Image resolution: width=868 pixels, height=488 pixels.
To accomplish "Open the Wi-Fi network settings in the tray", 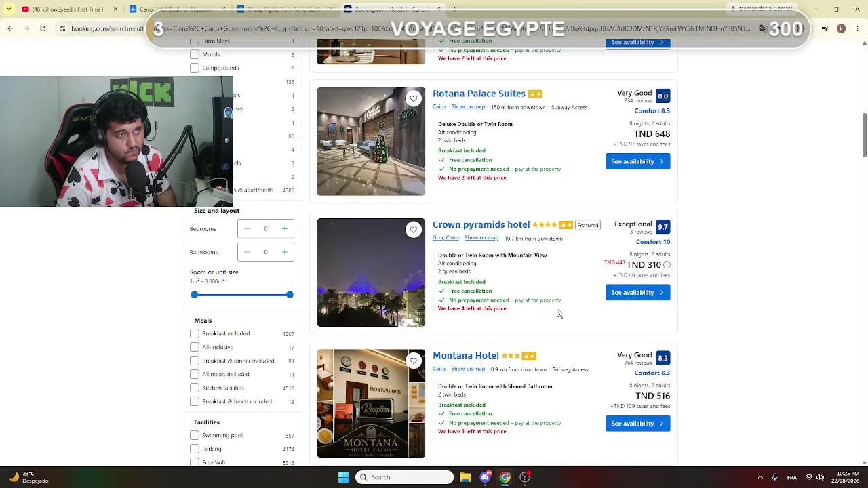I will coord(809,477).
